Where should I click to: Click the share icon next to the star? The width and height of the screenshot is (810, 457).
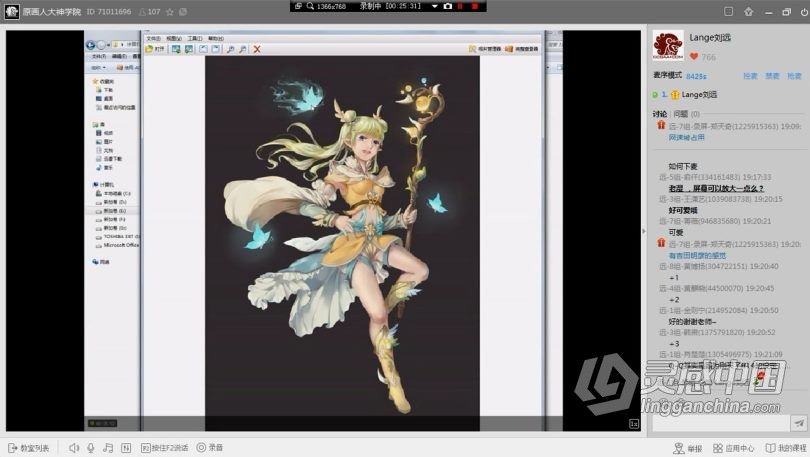click(x=183, y=12)
